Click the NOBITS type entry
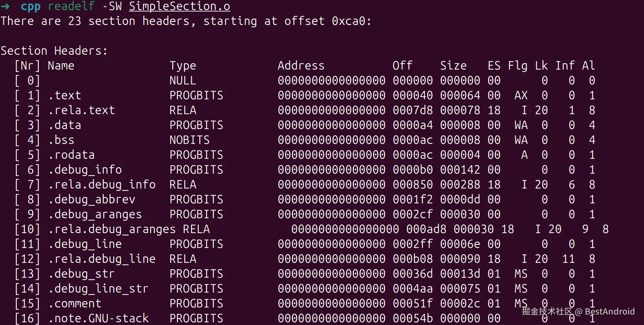Viewport: 644px width, 325px height. (x=189, y=140)
